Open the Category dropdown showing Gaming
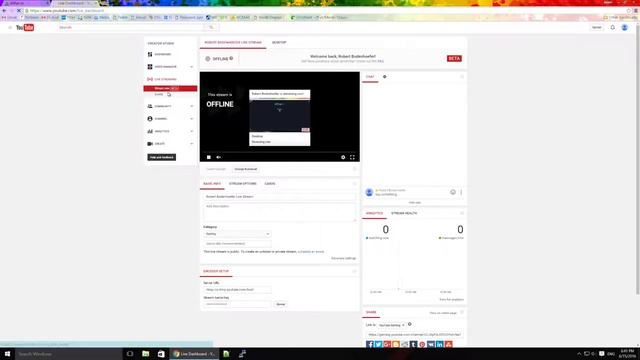640x360 pixels. point(237,234)
